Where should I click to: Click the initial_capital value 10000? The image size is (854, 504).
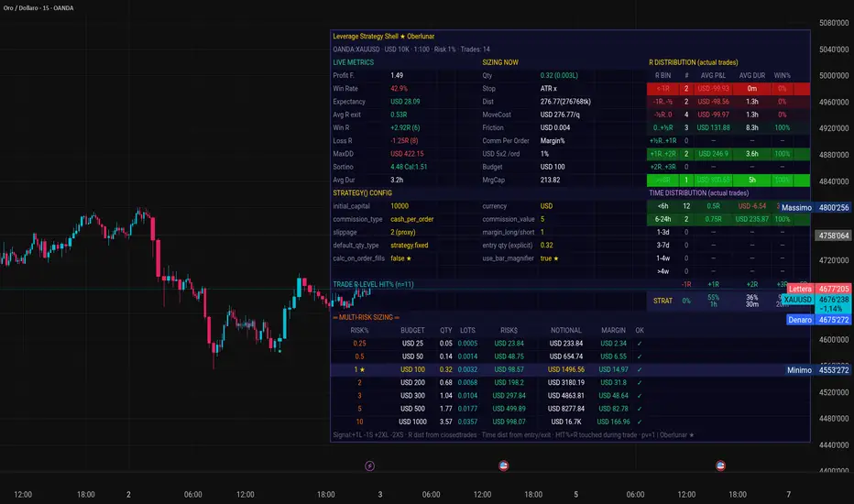tap(400, 206)
